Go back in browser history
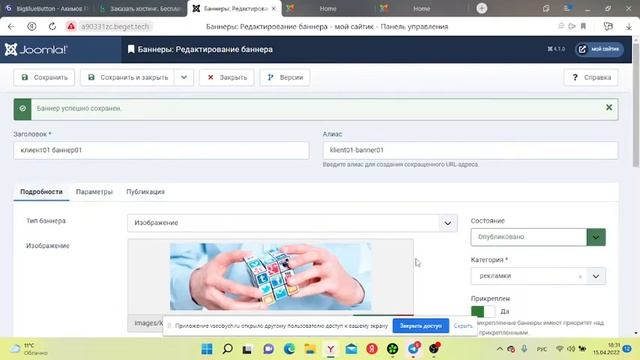The image size is (640, 360). pos(11,27)
